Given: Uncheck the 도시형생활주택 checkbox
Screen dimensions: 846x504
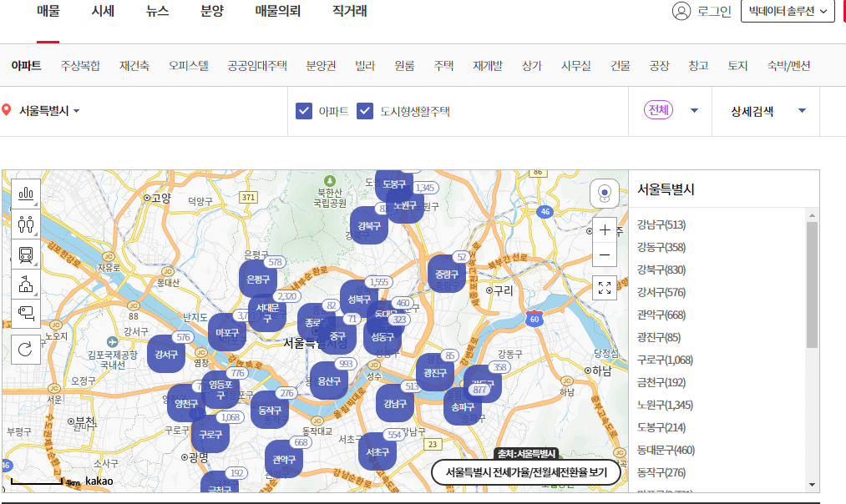Looking at the screenshot, I should point(365,111).
